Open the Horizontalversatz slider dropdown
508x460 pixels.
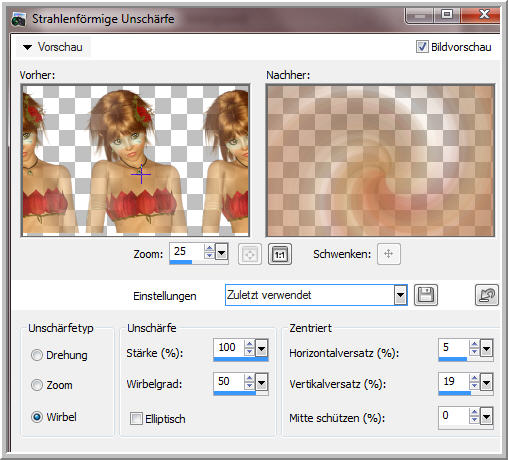point(487,349)
